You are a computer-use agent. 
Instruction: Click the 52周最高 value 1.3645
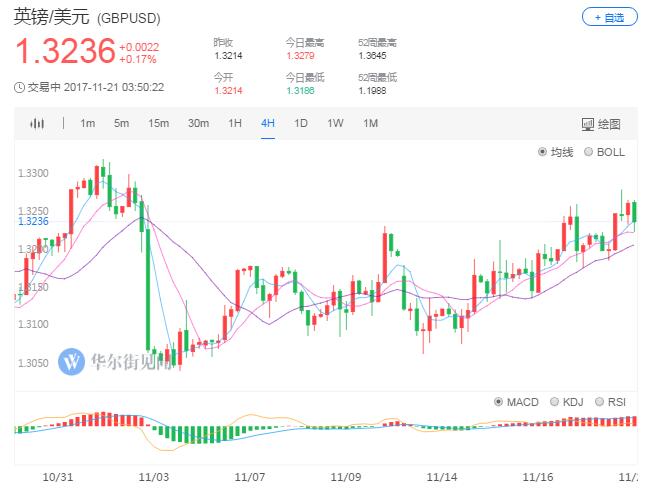pyautogui.click(x=372, y=55)
